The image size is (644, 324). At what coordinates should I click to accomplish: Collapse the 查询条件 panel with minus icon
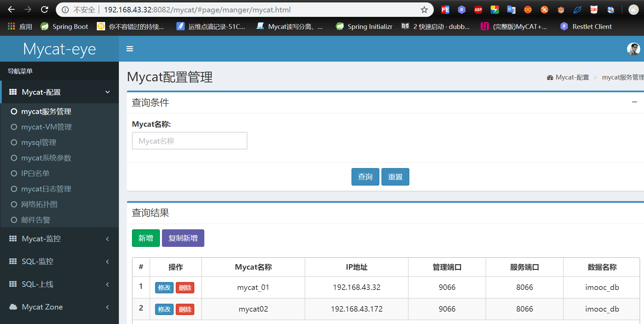click(x=634, y=102)
